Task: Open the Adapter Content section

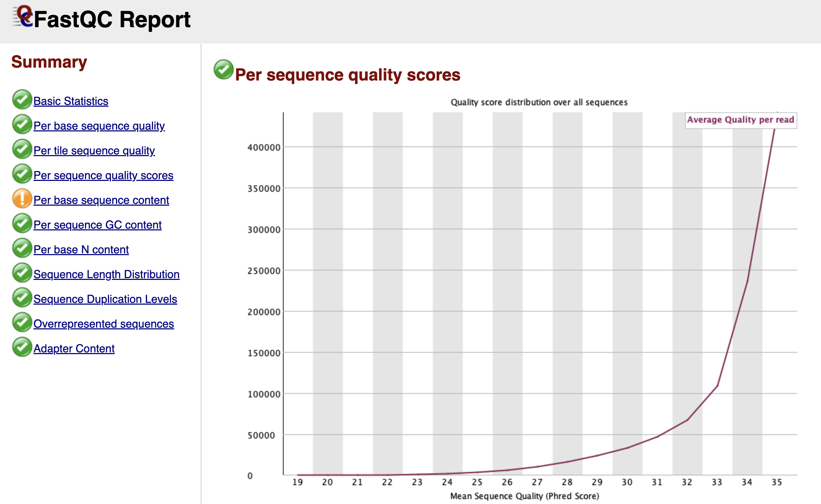Action: pos(74,348)
